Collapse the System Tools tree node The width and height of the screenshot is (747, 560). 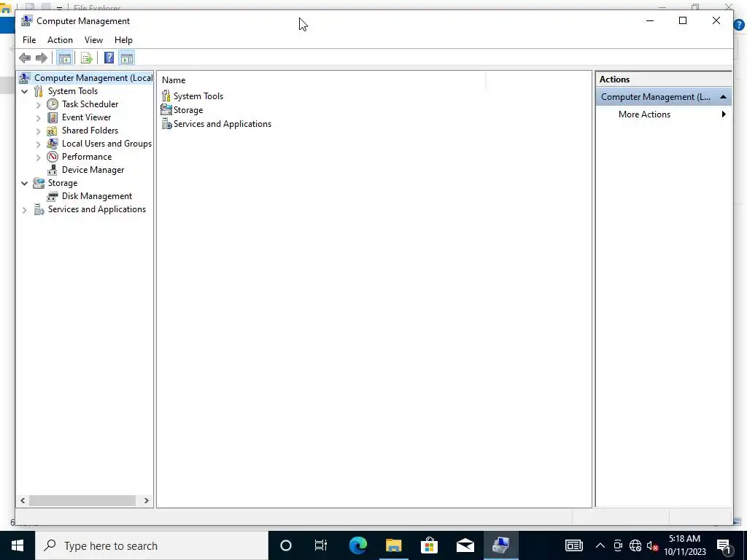tap(24, 91)
